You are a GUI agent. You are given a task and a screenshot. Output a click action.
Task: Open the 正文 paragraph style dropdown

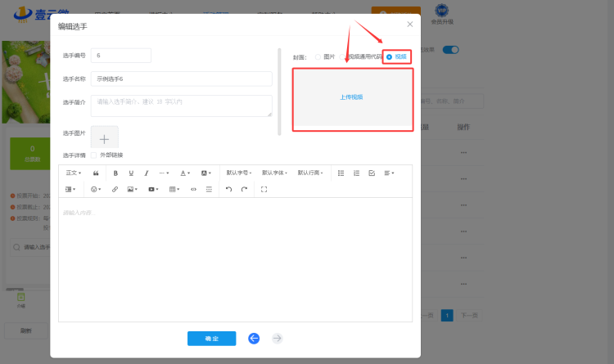[74, 173]
